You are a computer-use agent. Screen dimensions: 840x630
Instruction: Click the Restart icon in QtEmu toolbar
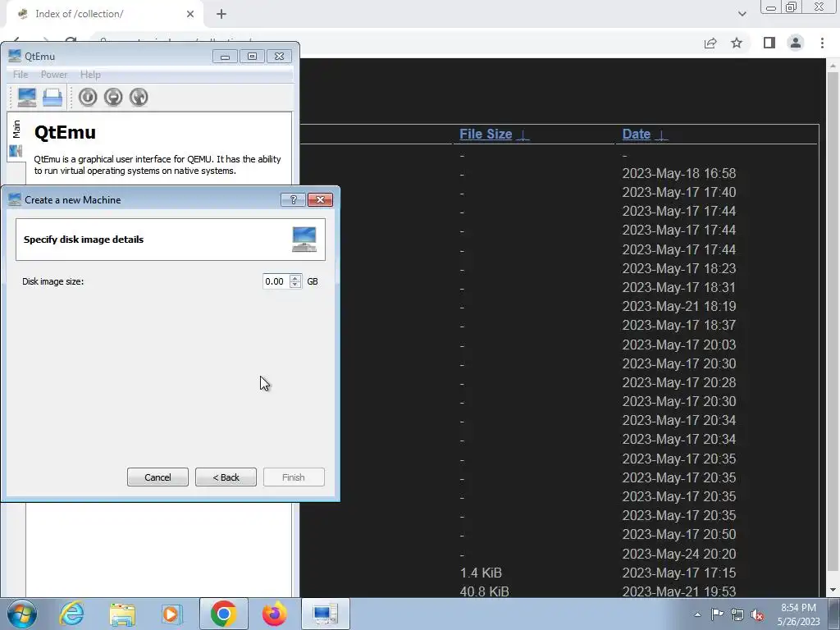click(138, 97)
